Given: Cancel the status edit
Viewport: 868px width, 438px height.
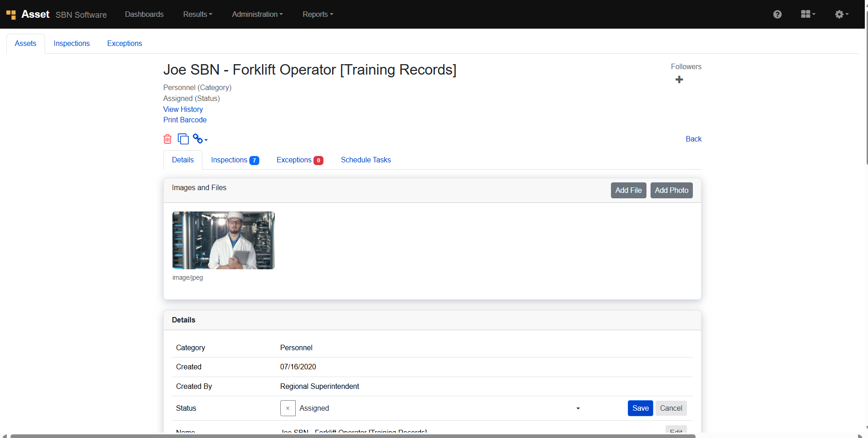Looking at the screenshot, I should (x=671, y=408).
